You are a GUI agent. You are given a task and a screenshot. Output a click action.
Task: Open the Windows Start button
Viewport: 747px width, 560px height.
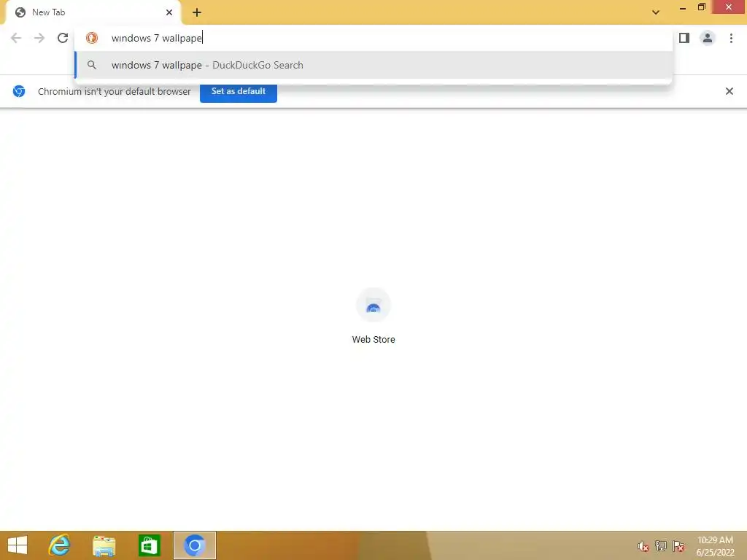click(x=18, y=545)
